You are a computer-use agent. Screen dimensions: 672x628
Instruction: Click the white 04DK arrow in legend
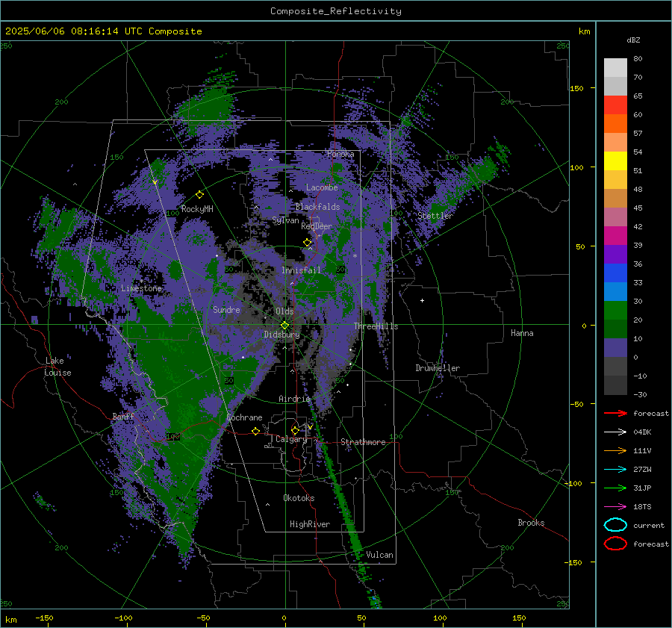pos(615,432)
